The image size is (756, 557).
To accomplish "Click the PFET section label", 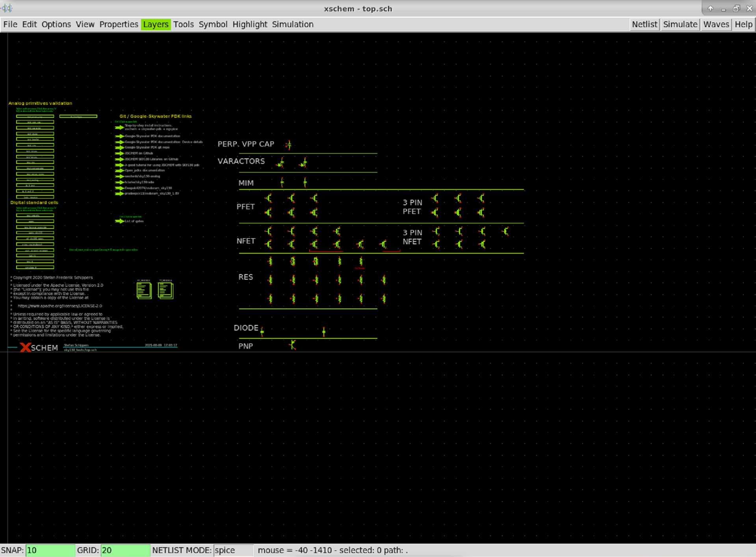I will (245, 206).
